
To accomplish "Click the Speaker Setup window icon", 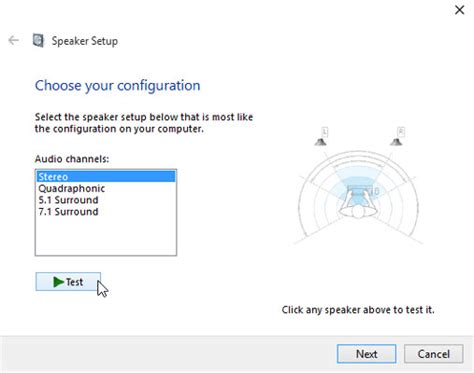I will 38,41.
